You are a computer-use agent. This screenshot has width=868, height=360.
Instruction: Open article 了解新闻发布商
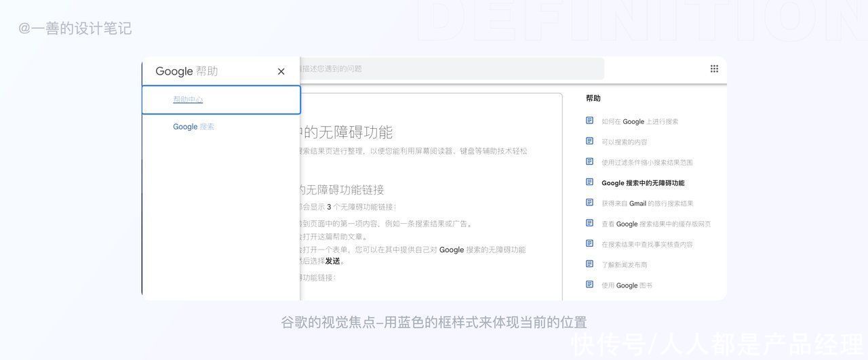(x=625, y=264)
